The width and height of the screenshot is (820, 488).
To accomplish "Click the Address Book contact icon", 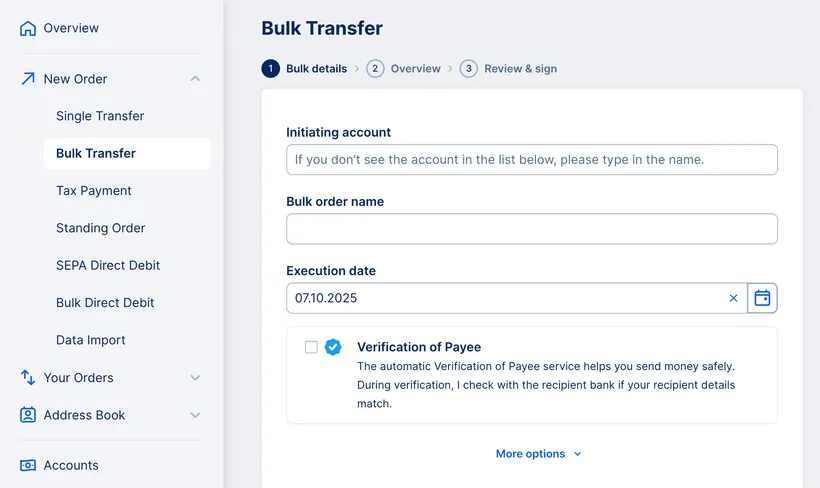I will [28, 415].
